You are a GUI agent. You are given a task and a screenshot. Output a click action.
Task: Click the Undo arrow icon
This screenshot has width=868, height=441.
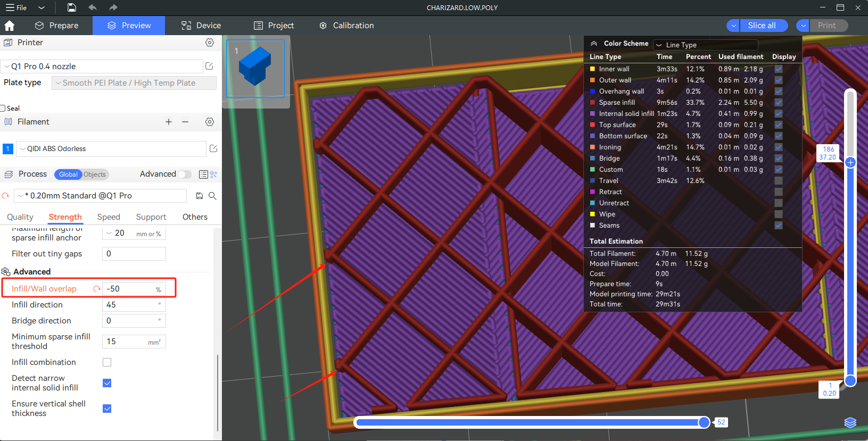[x=93, y=7]
